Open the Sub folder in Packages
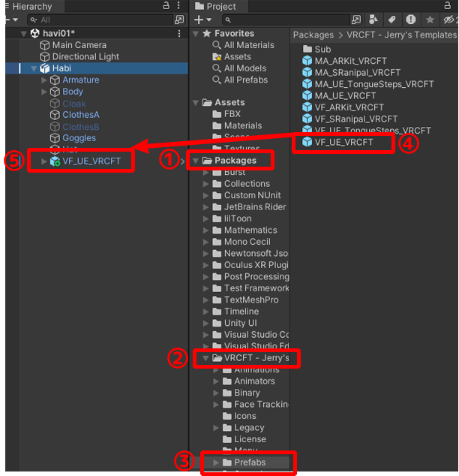This screenshot has height=476, width=459. [x=322, y=50]
